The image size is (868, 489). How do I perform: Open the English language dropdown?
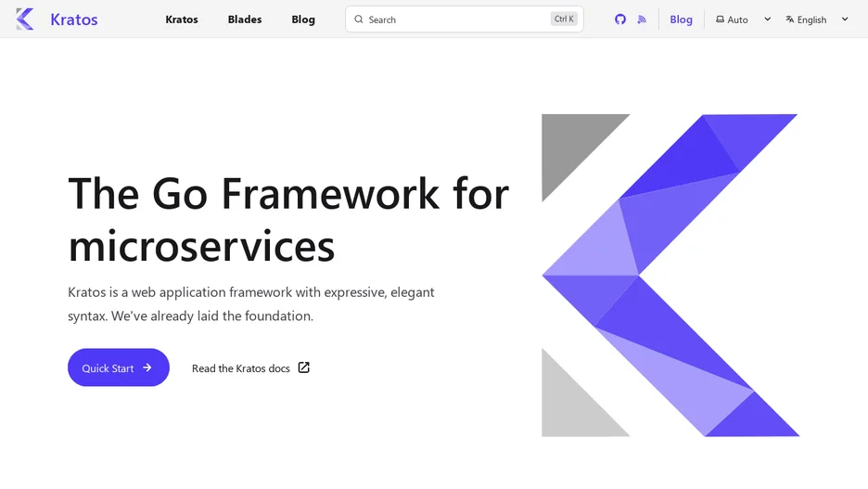816,19
